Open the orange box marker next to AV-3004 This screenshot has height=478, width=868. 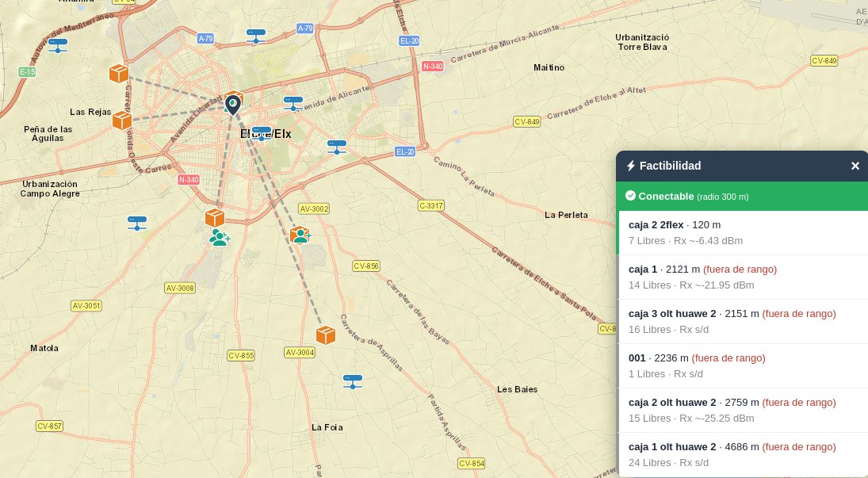[326, 335]
